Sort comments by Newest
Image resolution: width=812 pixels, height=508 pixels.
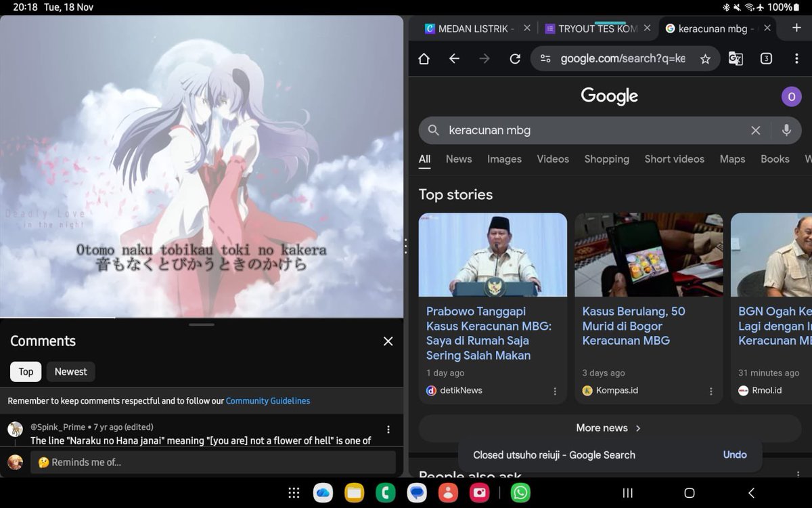coord(71,372)
